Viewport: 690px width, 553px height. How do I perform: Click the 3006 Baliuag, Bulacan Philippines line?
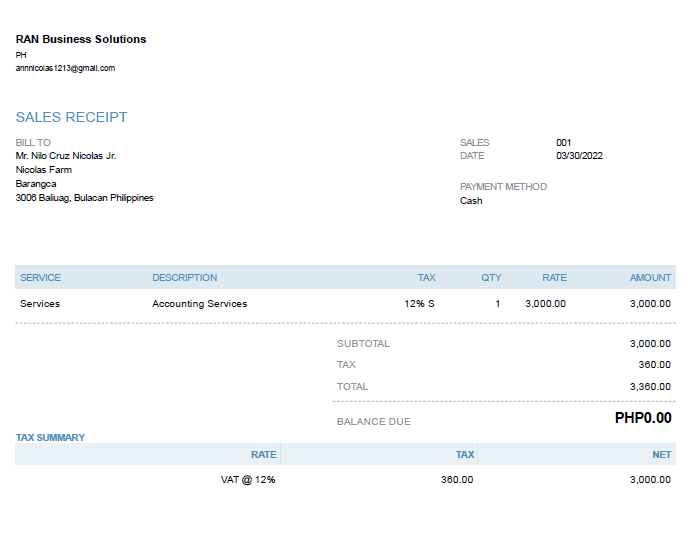coord(85,198)
